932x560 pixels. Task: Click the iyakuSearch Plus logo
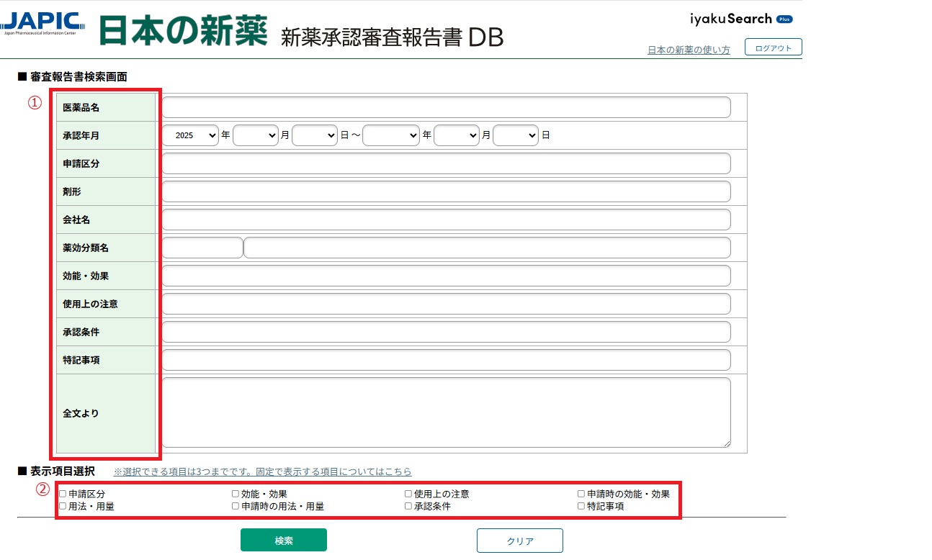[741, 19]
